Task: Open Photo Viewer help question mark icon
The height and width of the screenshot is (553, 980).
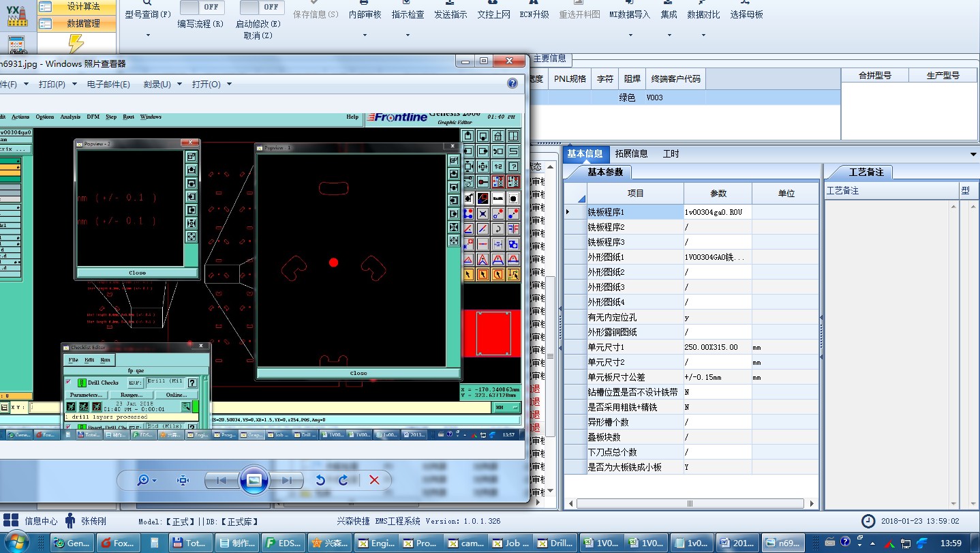Action: tap(512, 84)
